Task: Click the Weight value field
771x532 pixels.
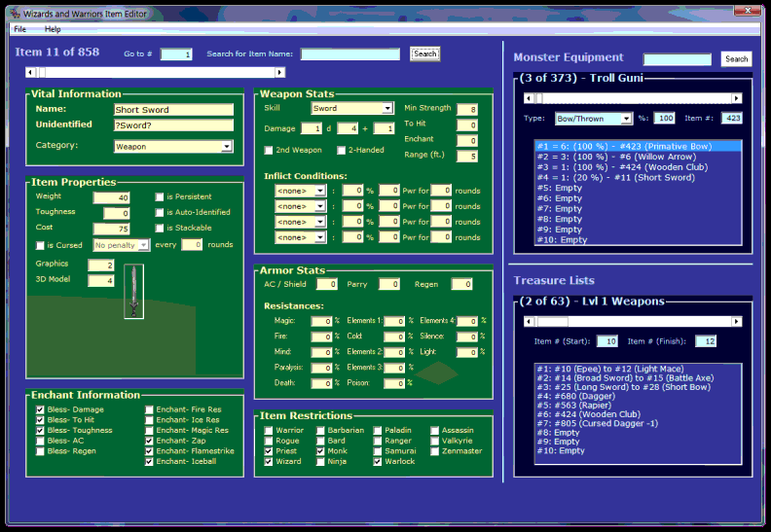Action: 112,197
